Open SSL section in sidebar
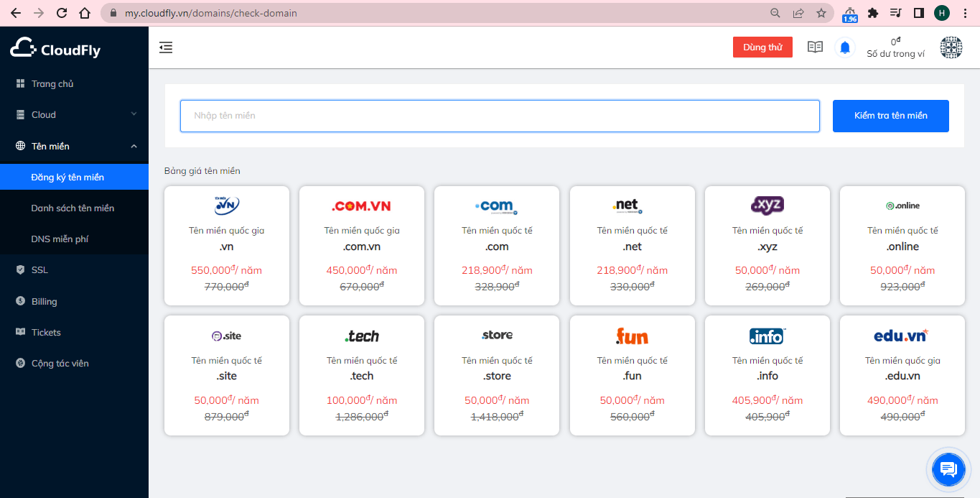 tap(74, 270)
